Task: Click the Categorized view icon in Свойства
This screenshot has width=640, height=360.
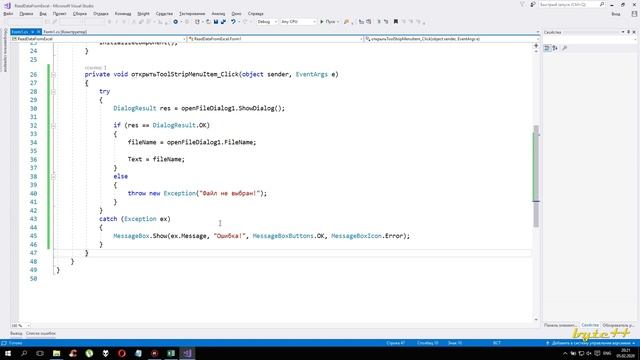Action: pyautogui.click(x=547, y=48)
